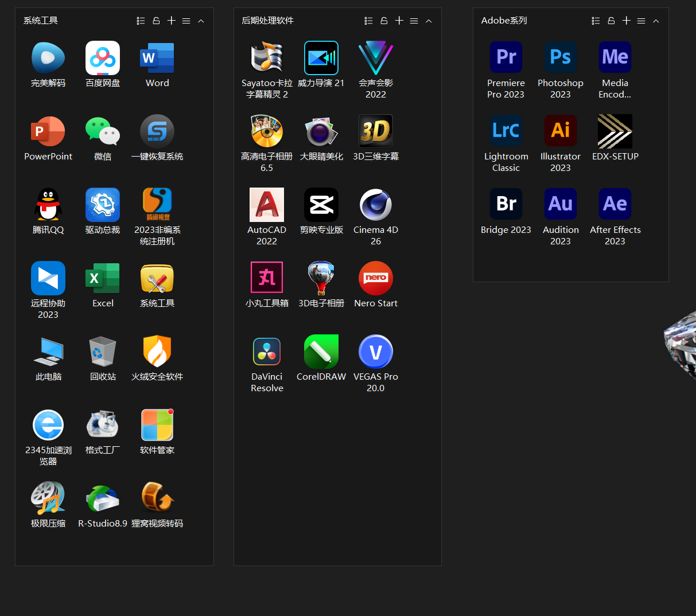Launch 剪映专业版 icon
696x616 pixels.
(321, 205)
